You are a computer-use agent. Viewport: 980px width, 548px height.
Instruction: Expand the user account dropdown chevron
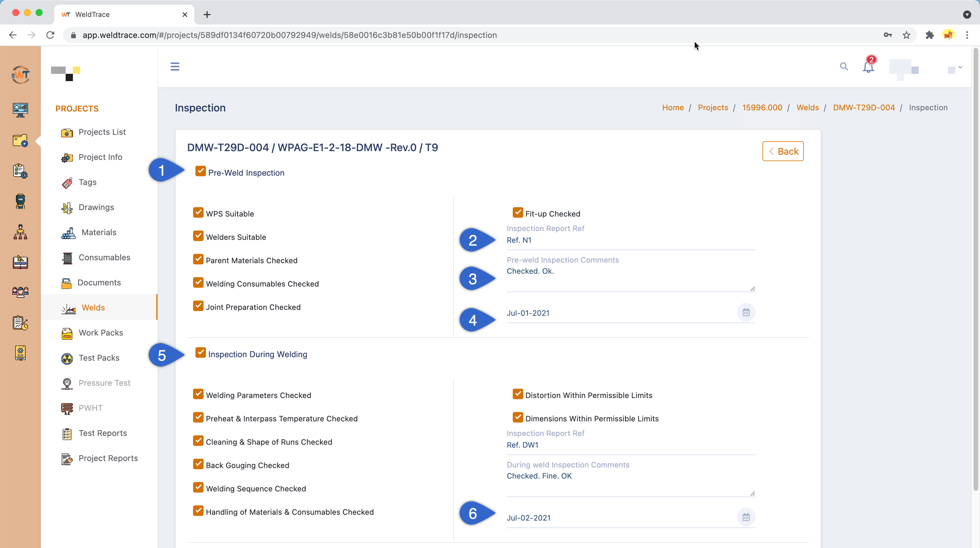click(x=960, y=67)
